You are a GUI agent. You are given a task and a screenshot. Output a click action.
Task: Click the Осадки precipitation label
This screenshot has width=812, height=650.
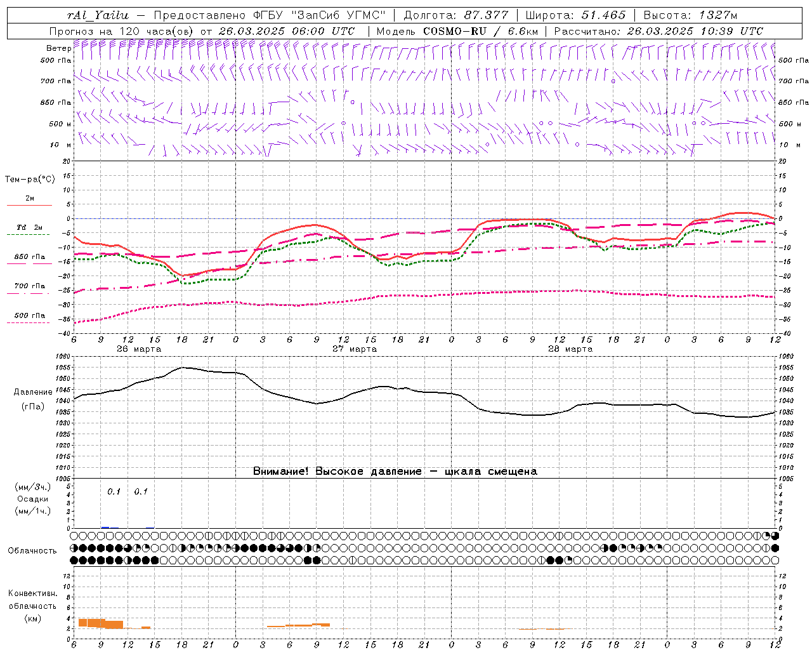tap(33, 499)
